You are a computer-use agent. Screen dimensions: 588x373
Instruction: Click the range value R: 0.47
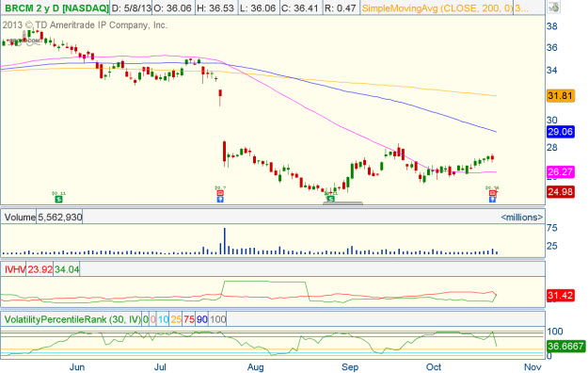coord(341,8)
